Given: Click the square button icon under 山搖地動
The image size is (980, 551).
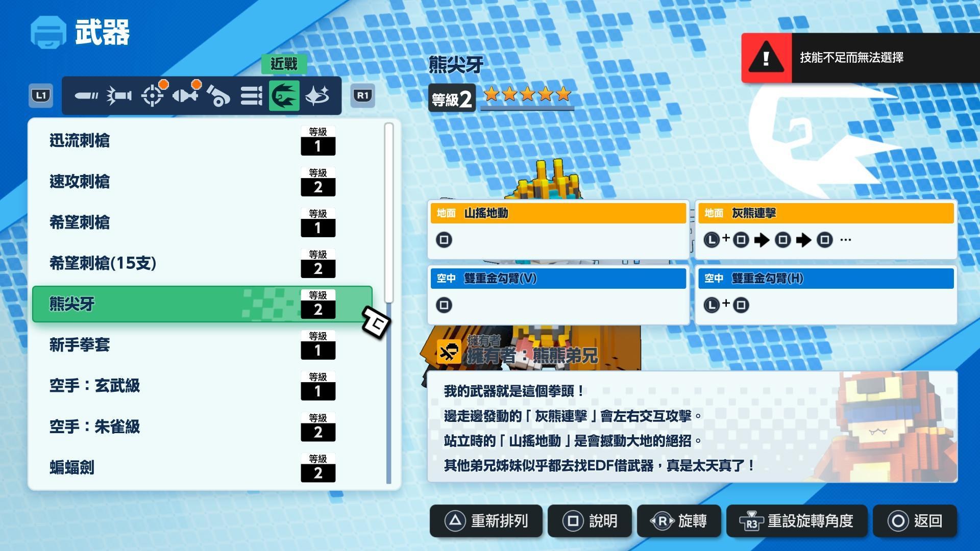Looking at the screenshot, I should click(x=444, y=240).
